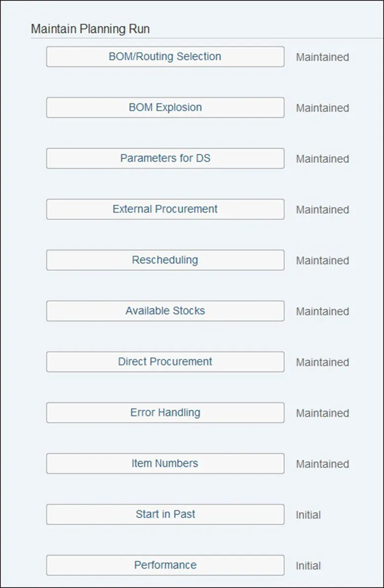Open Direct Procurement settings
The width and height of the screenshot is (384, 588).
(165, 362)
